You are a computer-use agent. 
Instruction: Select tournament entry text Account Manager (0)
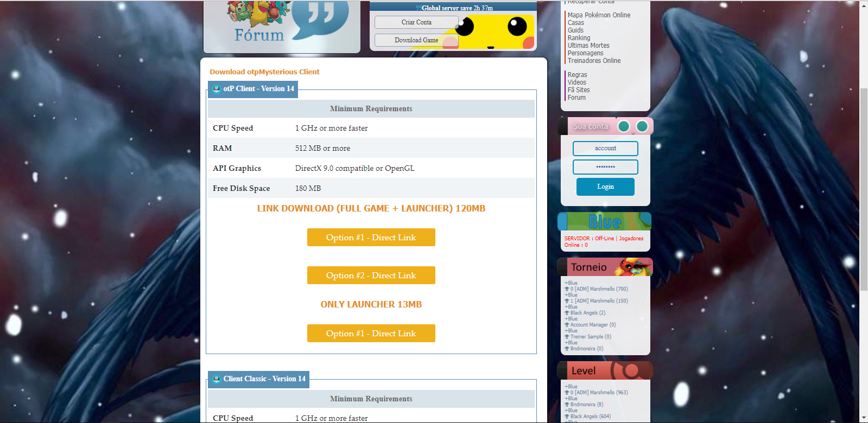coord(593,325)
